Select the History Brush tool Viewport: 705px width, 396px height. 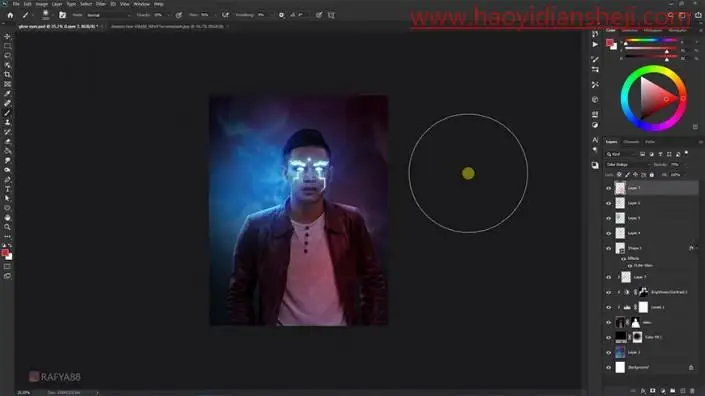7,132
